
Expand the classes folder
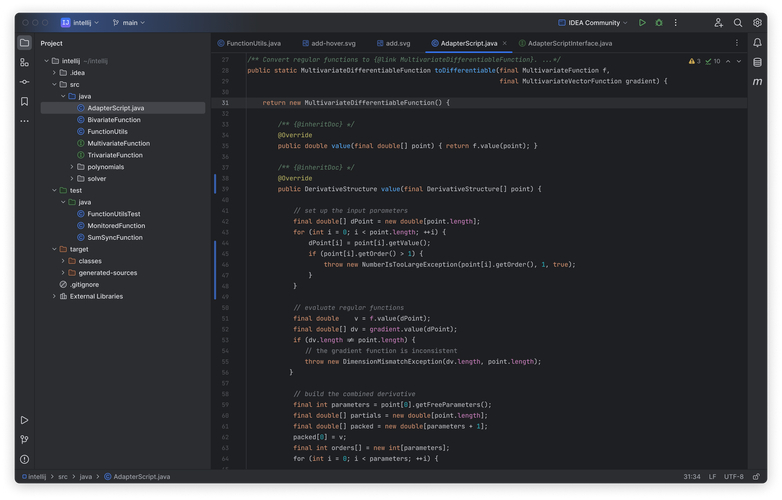point(63,261)
